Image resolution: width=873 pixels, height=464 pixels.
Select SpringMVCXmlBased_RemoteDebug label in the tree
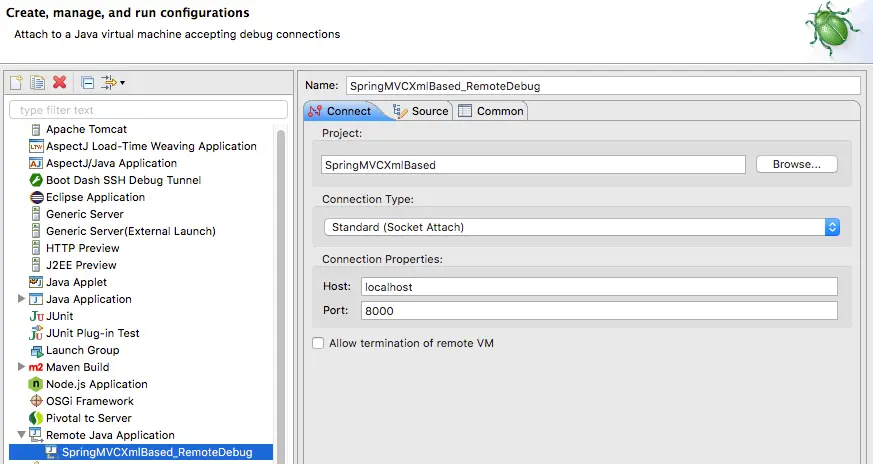[x=157, y=452]
